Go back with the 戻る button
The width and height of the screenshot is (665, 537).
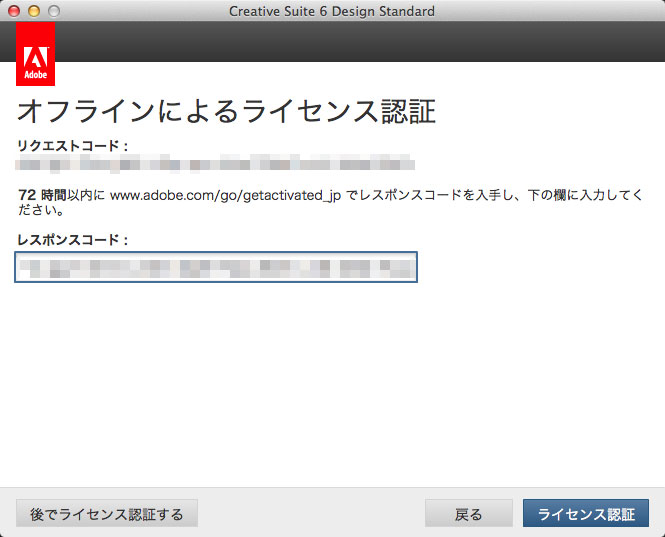(469, 513)
